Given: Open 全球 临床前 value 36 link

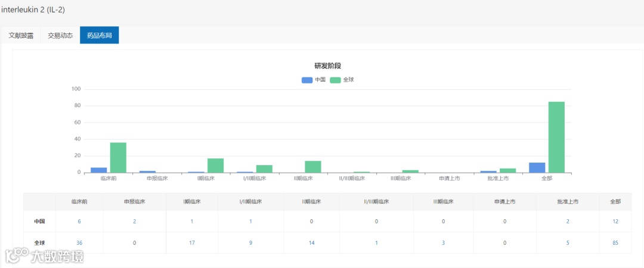Looking at the screenshot, I should point(79,242).
